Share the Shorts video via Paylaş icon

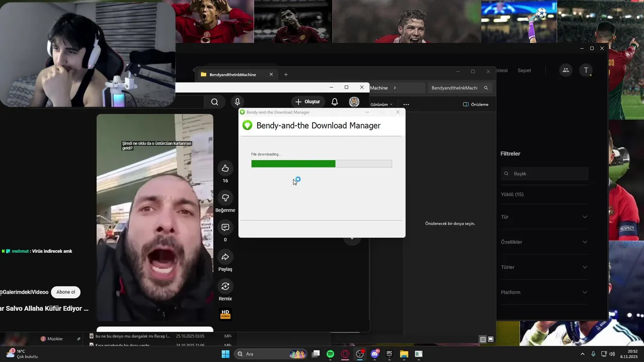tap(225, 257)
